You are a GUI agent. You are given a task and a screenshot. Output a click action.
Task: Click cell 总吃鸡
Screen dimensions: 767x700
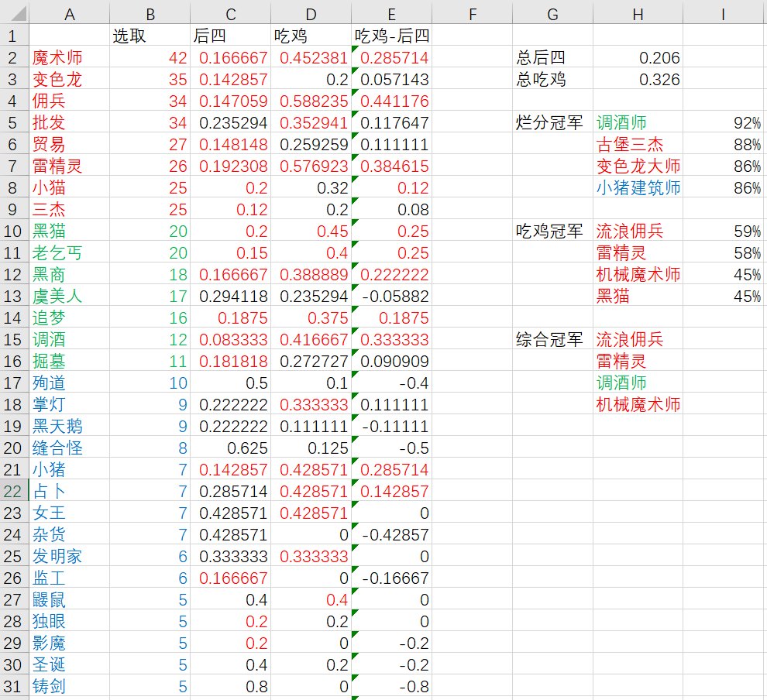[x=552, y=79]
